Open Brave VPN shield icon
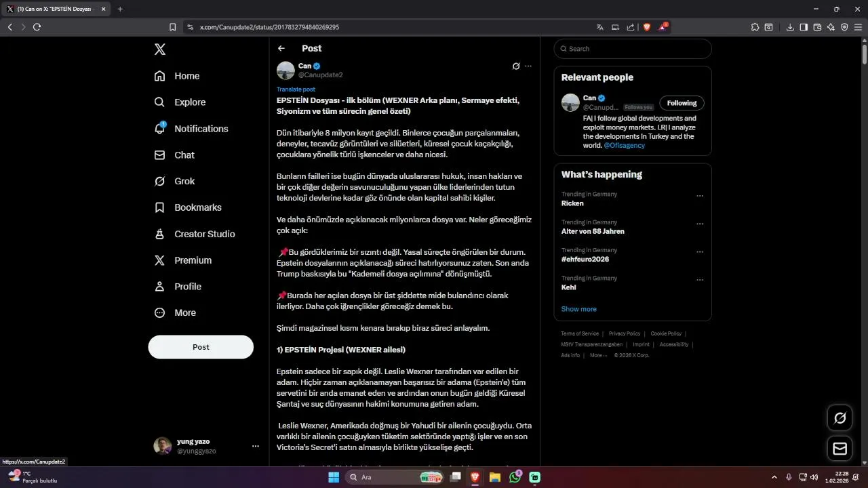Screen dimensions: 868x488 point(844,27)
